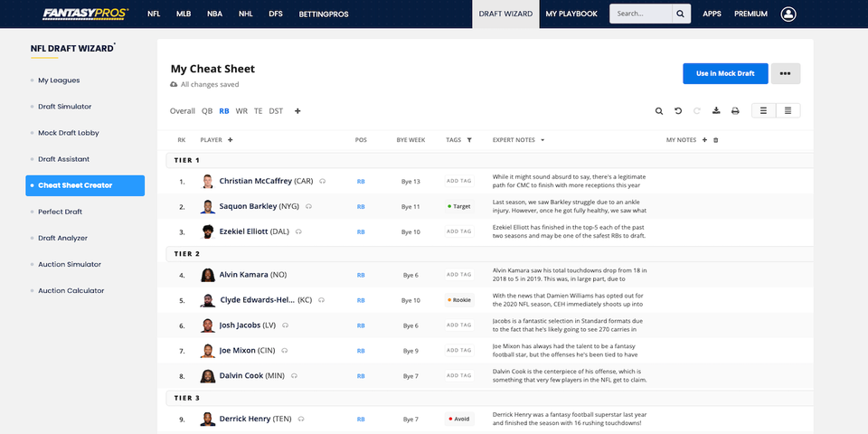Click news icon beside Christian McCaffrey
Image resolution: width=868 pixels, height=434 pixels.
coord(322,181)
